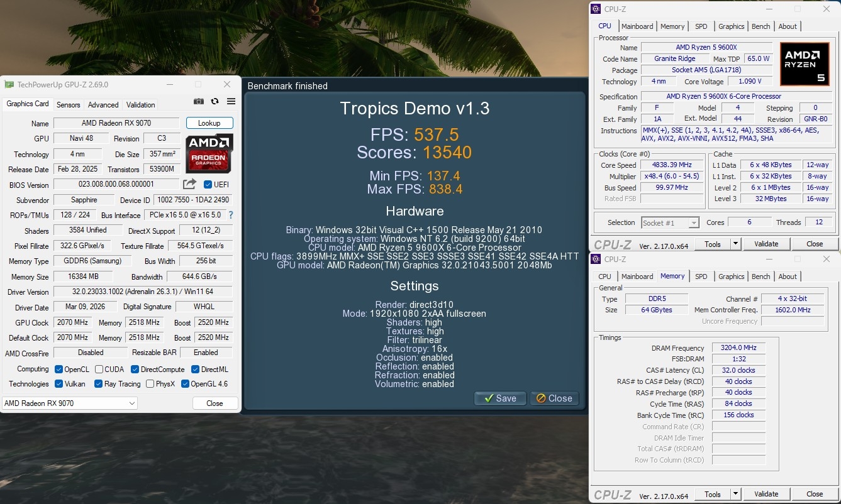Enable the PhysX checkbox
Viewport: 841px width, 504px height.
click(x=150, y=384)
